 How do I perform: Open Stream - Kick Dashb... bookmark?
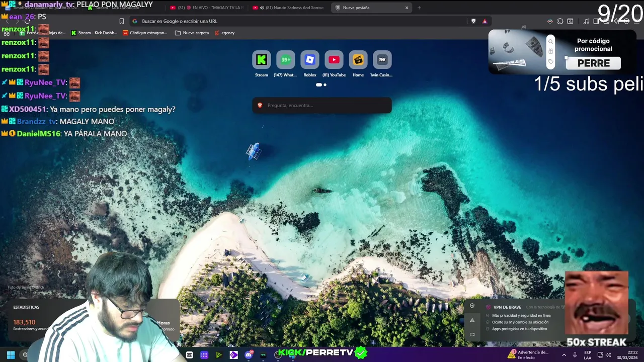point(94,33)
